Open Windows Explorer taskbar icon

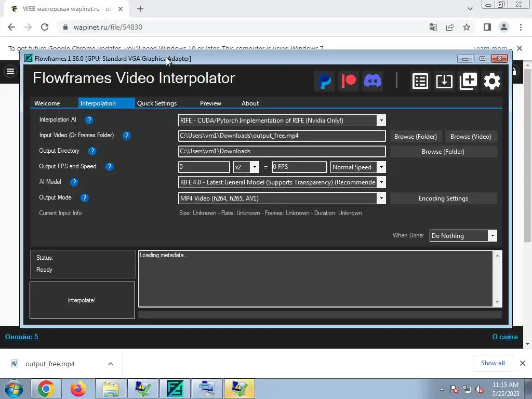[111, 389]
